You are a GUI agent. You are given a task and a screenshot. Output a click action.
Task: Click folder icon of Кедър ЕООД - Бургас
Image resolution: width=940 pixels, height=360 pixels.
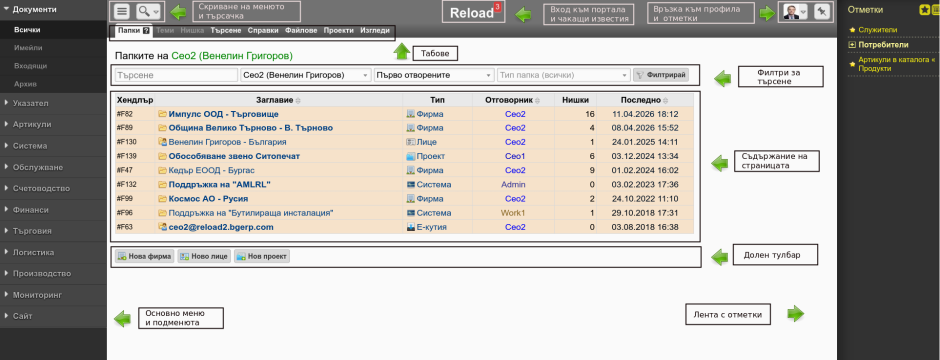point(162,170)
